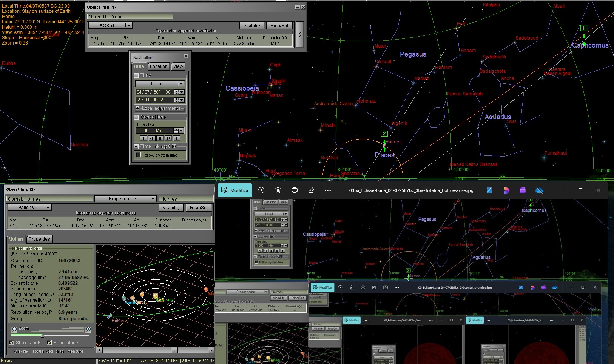Screen dimensions: 614x364
Task: Close the Navigation panel
Action: coord(186,56)
